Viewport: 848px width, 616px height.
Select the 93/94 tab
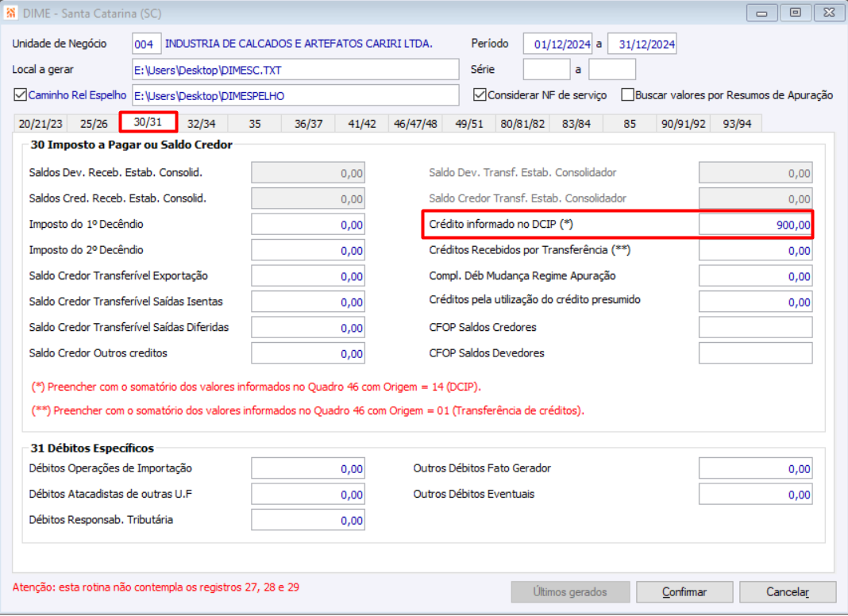pos(737,124)
